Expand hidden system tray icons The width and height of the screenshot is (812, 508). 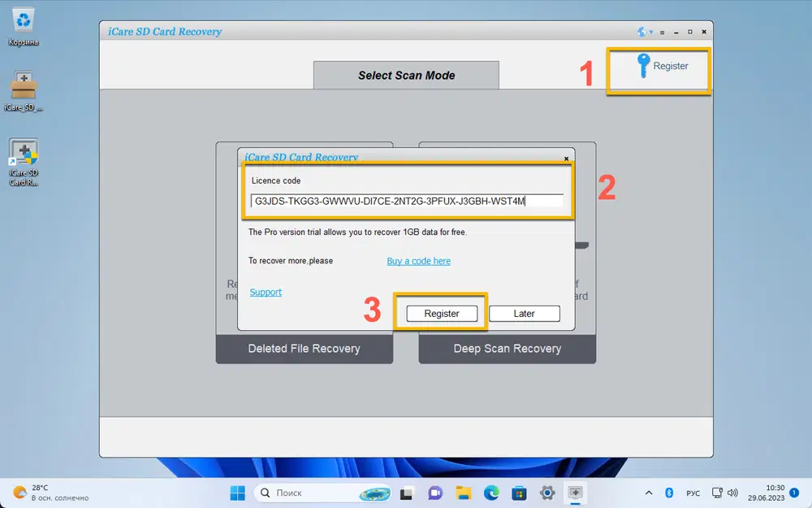click(648, 493)
